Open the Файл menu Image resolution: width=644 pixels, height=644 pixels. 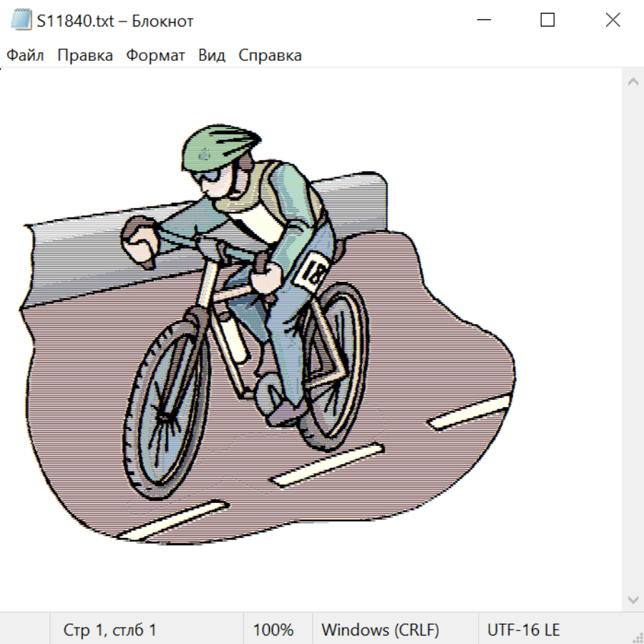(x=26, y=56)
